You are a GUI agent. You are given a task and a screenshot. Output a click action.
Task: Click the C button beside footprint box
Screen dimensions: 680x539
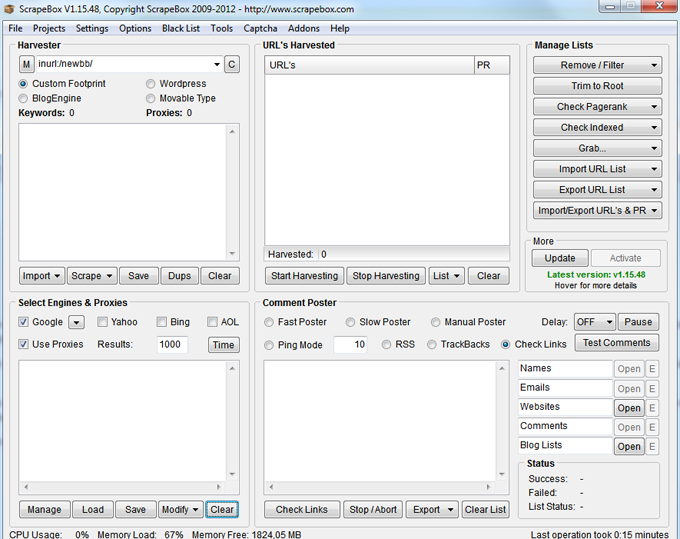[232, 65]
